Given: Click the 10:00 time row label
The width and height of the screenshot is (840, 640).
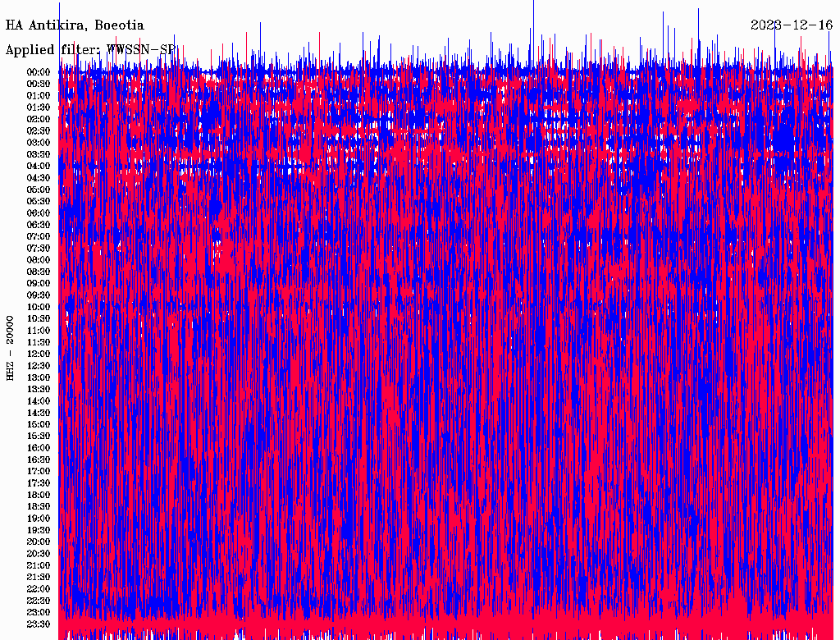Looking at the screenshot, I should pos(39,307).
